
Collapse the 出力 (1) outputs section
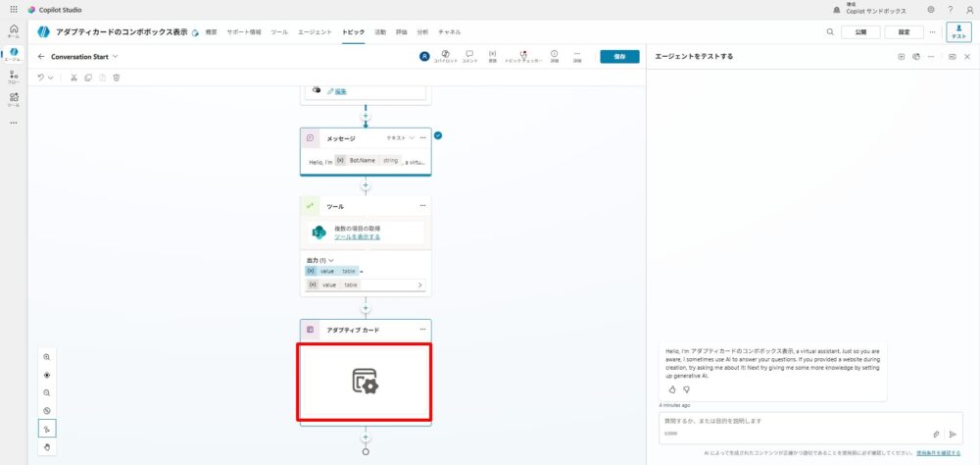coord(330,260)
